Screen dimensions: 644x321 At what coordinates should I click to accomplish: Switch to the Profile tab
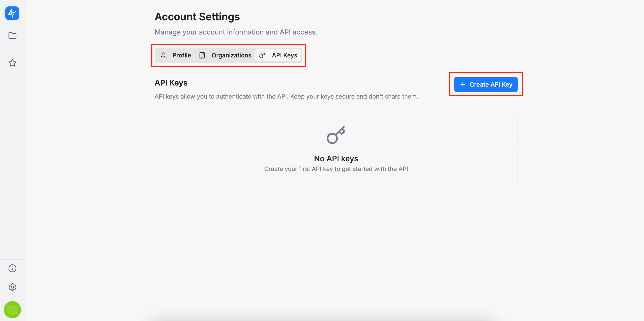click(182, 55)
